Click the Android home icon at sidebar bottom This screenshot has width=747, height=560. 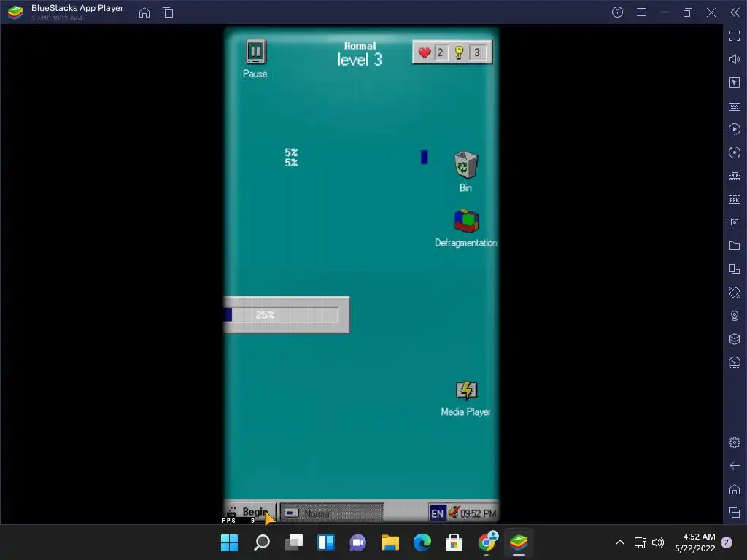tap(735, 489)
